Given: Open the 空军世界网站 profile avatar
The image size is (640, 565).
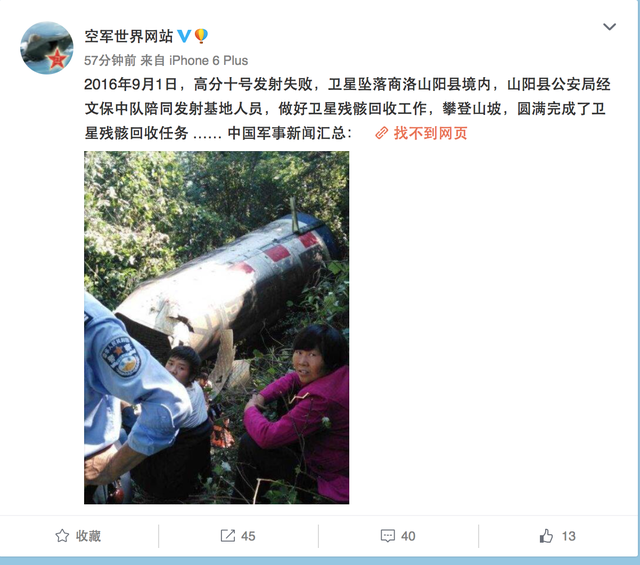Looking at the screenshot, I should point(47,48).
